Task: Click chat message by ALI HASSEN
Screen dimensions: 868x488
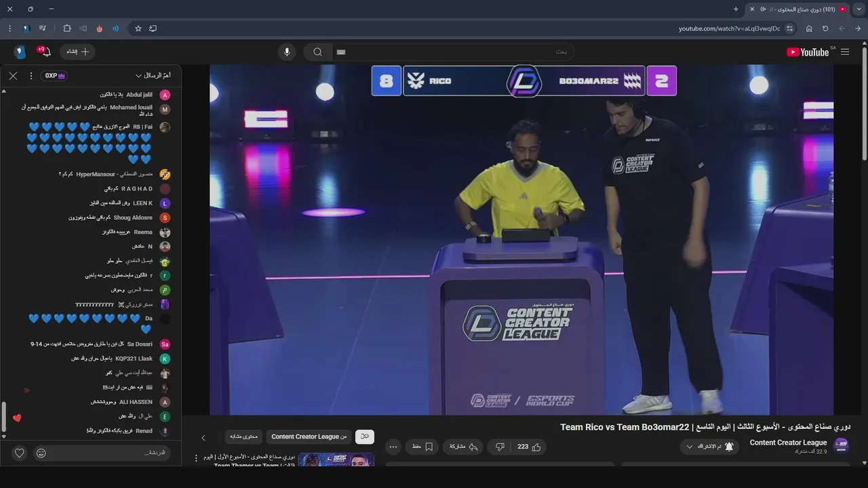Action: (x=122, y=402)
